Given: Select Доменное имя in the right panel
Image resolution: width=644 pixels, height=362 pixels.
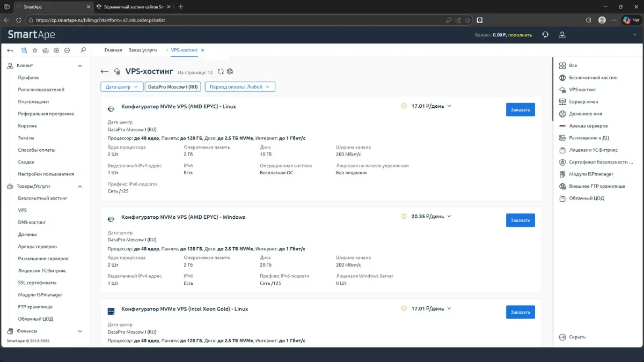Looking at the screenshot, I should point(586,114).
